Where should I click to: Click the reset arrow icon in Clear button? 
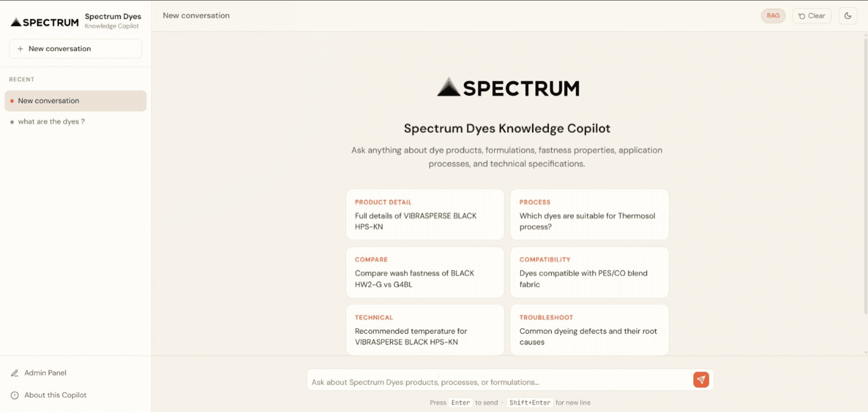click(x=802, y=16)
